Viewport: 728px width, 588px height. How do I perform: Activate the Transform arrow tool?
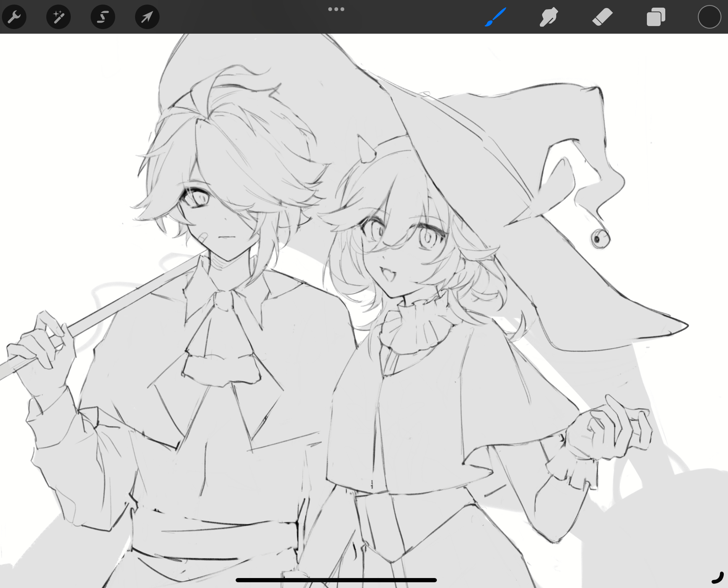(147, 17)
